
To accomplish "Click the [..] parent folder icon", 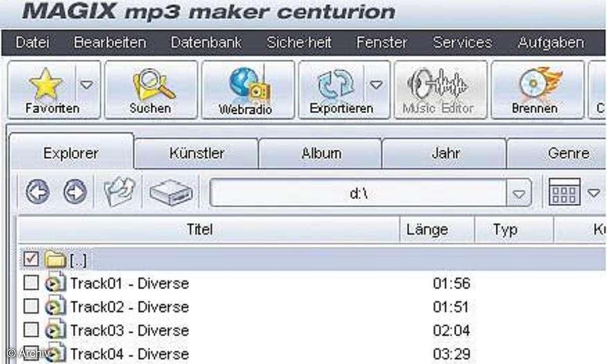I will (55, 260).
